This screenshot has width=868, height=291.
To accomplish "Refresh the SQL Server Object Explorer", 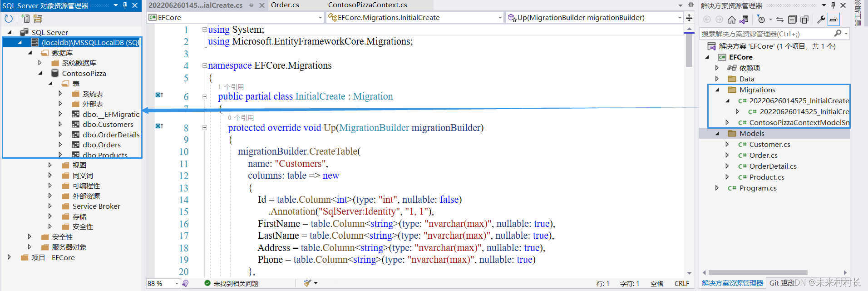I will (x=8, y=19).
